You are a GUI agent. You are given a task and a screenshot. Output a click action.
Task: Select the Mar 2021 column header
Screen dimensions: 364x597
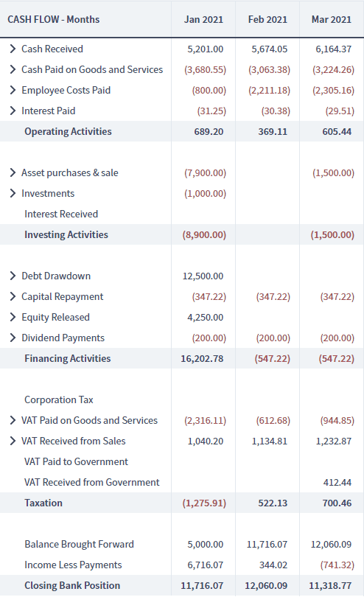tap(332, 19)
